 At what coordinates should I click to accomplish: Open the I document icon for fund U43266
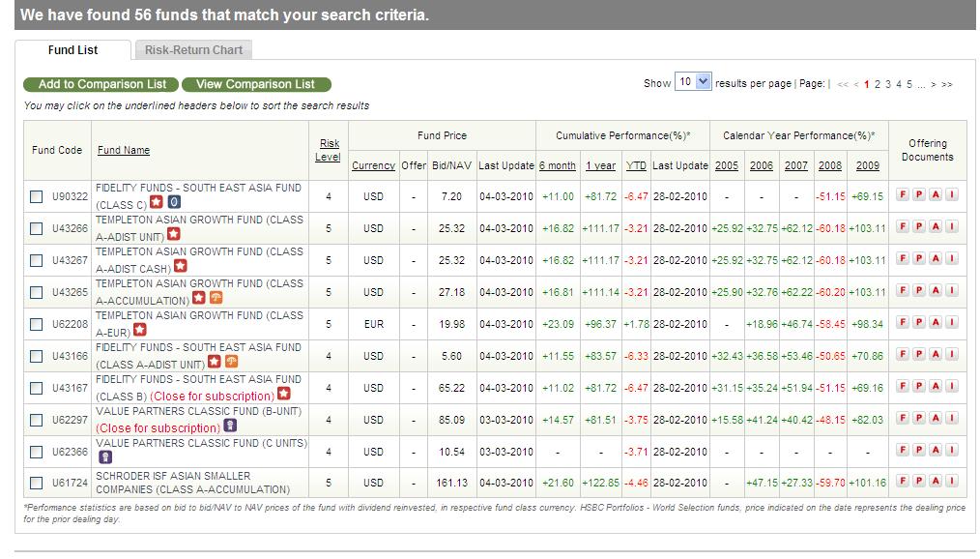[951, 226]
